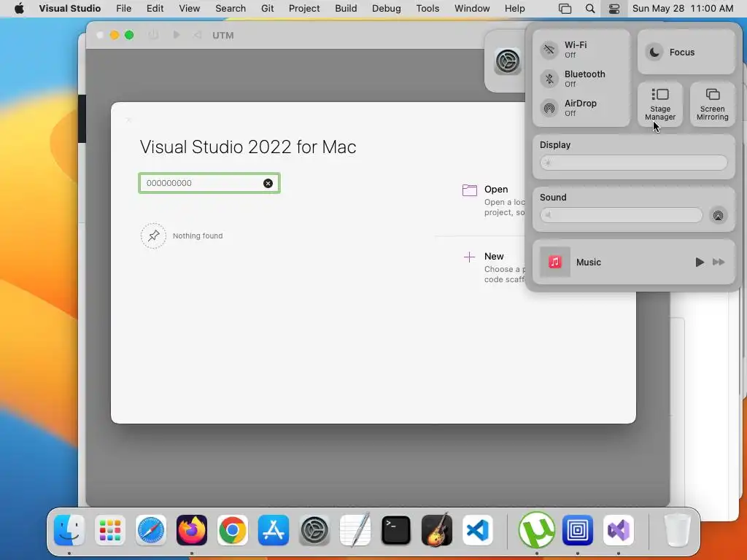Click the date and time in menu bar

683,9
